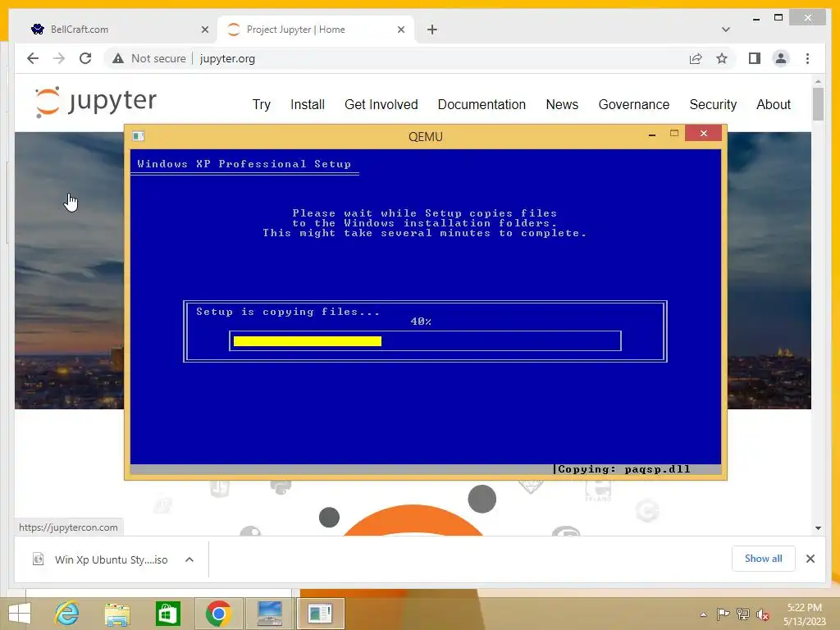Reload the jupyter.org page

coord(85,58)
